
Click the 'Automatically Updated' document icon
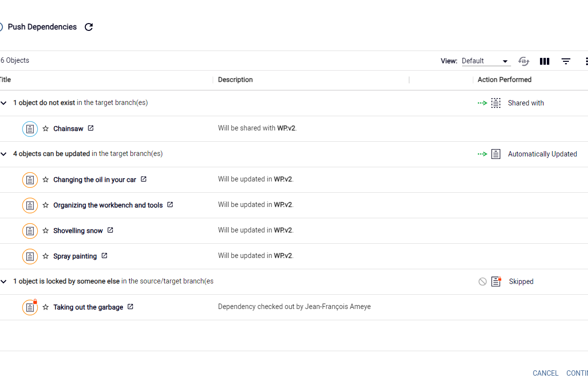tap(496, 154)
